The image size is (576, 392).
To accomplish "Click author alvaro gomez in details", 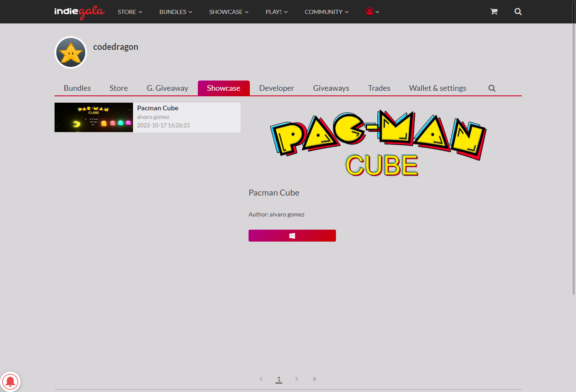I will click(x=287, y=214).
